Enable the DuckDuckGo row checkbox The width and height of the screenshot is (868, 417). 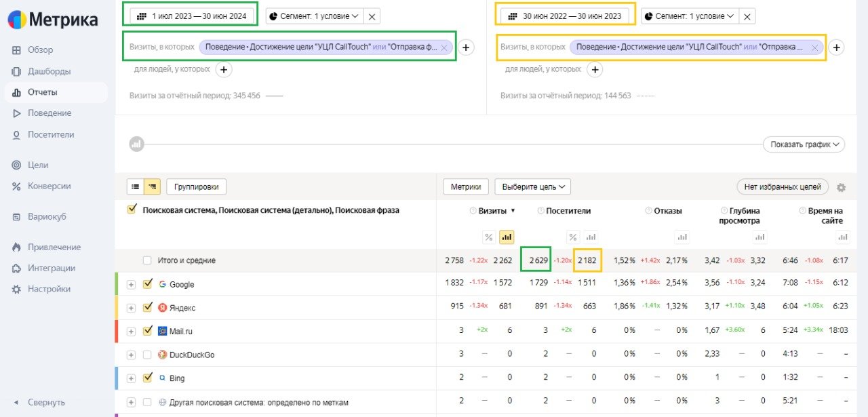coord(148,355)
